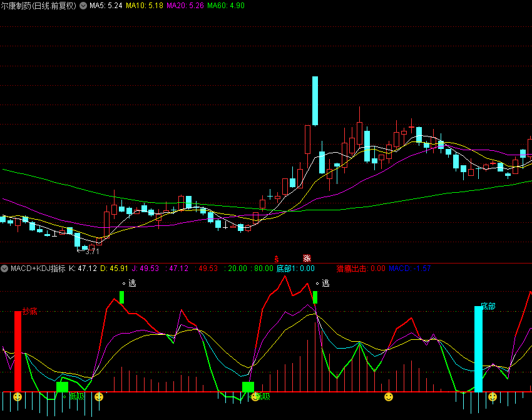Click the 逃 marker beneath the J value readout
Viewport: 532px width, 420px height.
point(132,283)
